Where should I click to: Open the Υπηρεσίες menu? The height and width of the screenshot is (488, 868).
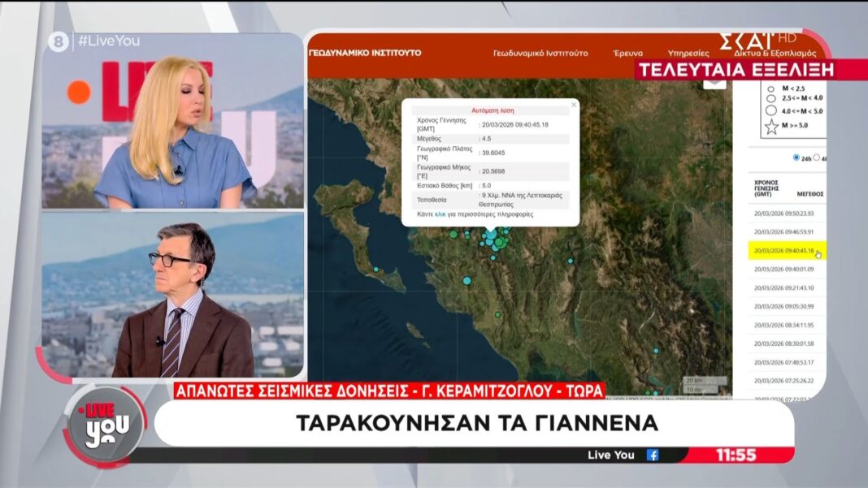[688, 53]
